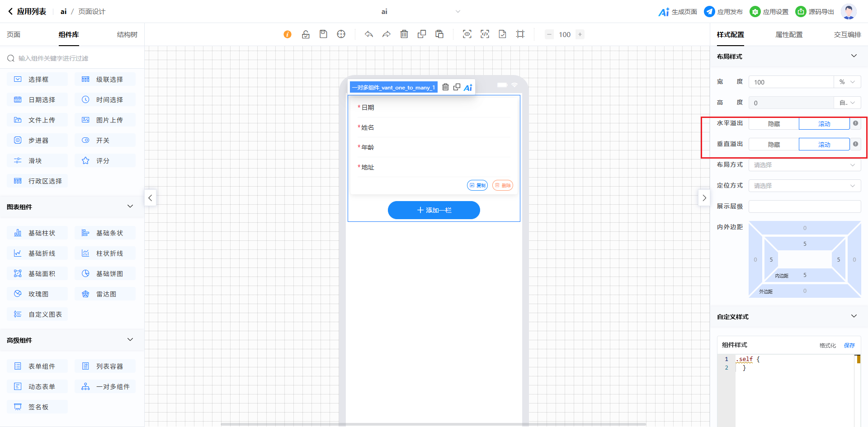Open the 定位方式 dropdown
This screenshot has width=868, height=427.
804,186
